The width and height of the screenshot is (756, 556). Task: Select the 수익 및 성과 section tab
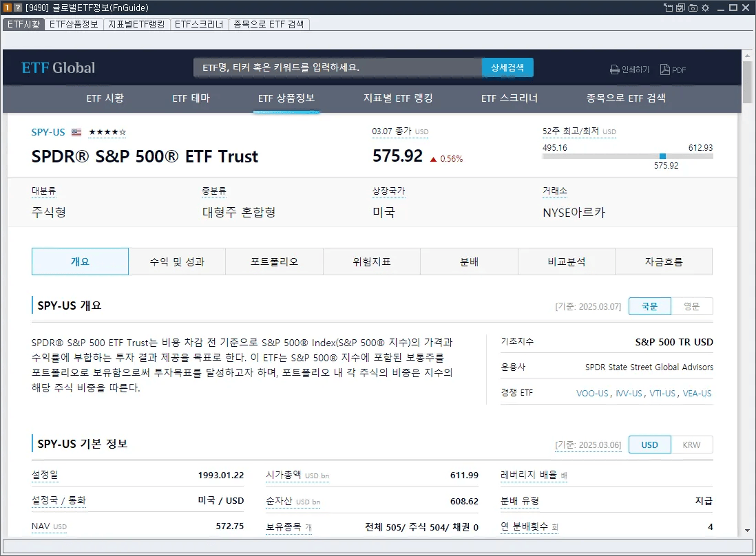point(177,261)
